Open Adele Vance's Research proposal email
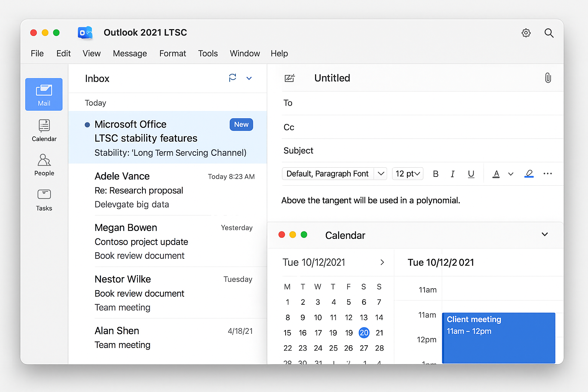 coord(168,190)
